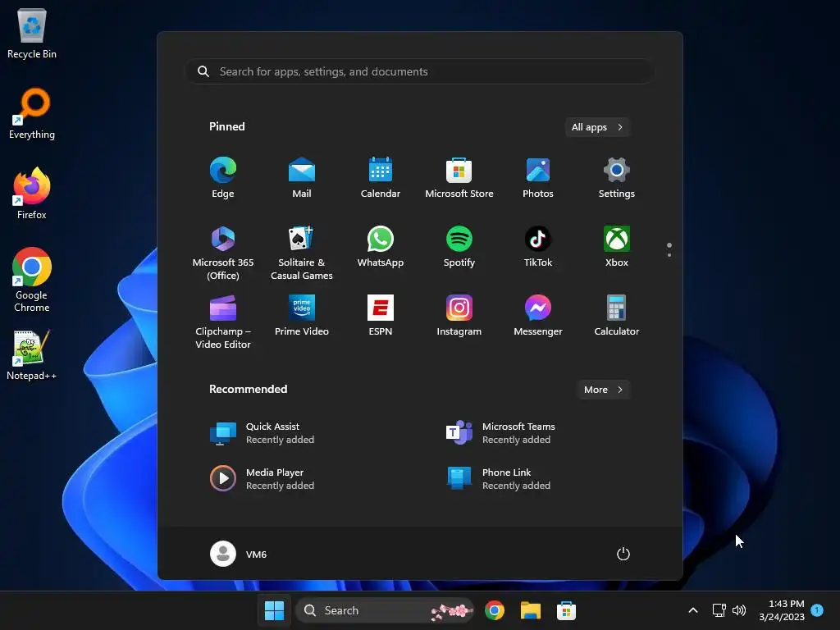The image size is (840, 630).
Task: Open File Explorer from the taskbar
Action: (531, 610)
